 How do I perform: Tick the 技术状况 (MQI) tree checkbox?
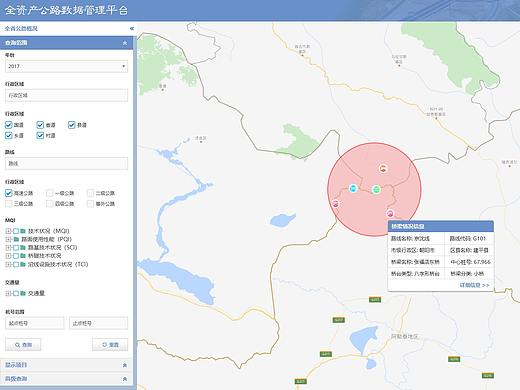coord(16,231)
